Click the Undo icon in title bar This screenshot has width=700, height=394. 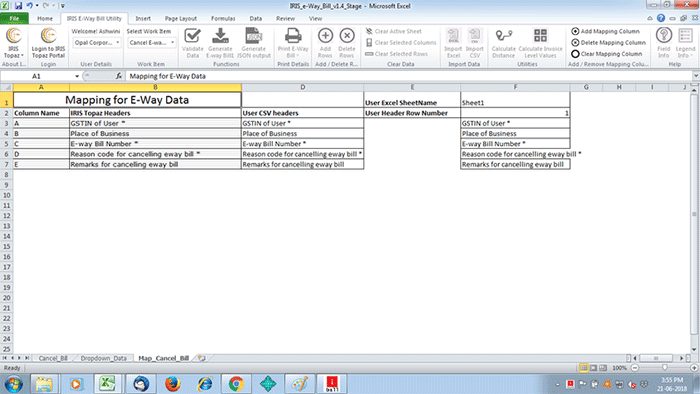coord(29,6)
